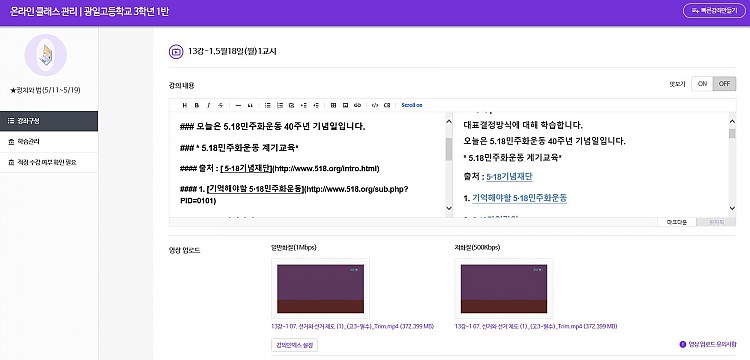Insert a table into the lecture content
The width and height of the screenshot is (750, 360).
point(333,105)
